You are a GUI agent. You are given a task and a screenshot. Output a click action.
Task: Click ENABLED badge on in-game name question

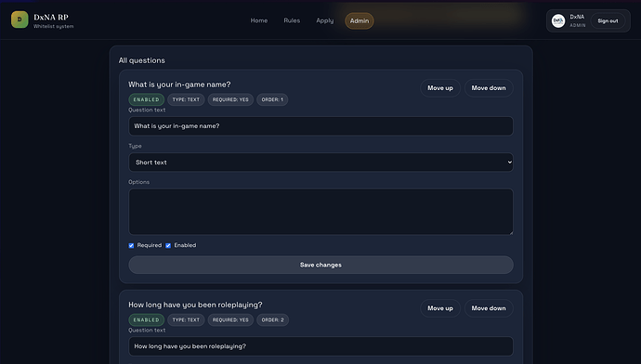click(147, 99)
